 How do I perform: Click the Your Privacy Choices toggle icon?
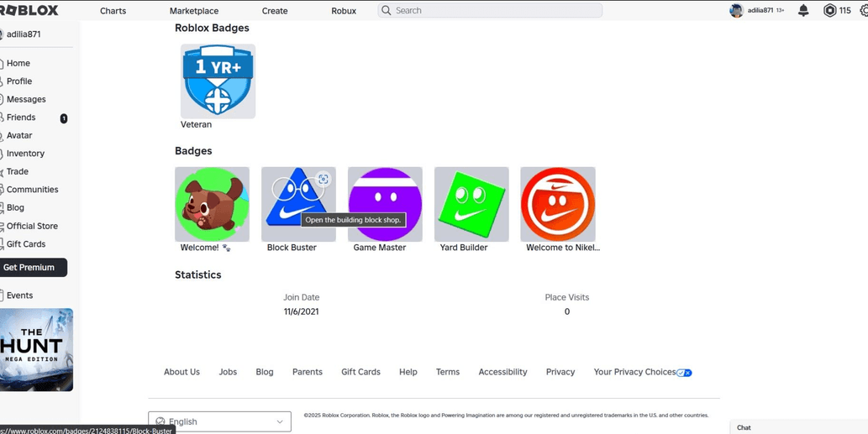(x=684, y=373)
